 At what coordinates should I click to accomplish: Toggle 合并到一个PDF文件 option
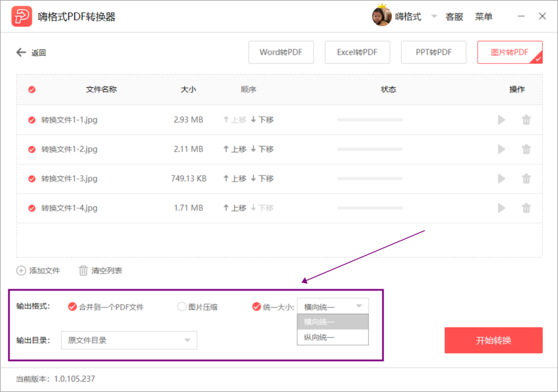pos(72,307)
